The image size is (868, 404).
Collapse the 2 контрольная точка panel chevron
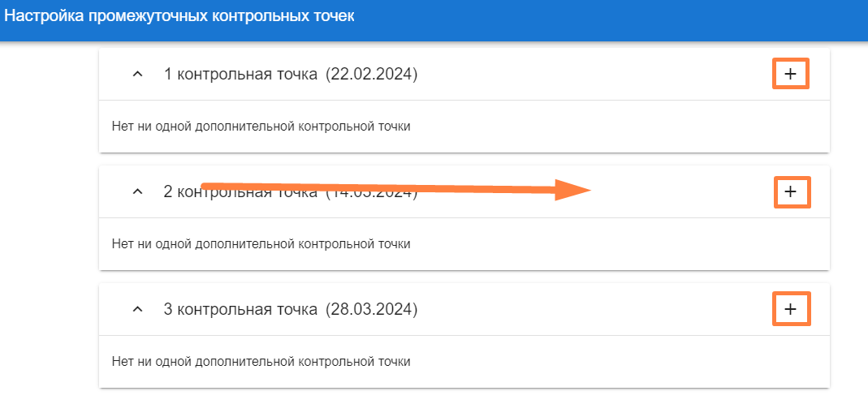tap(137, 192)
